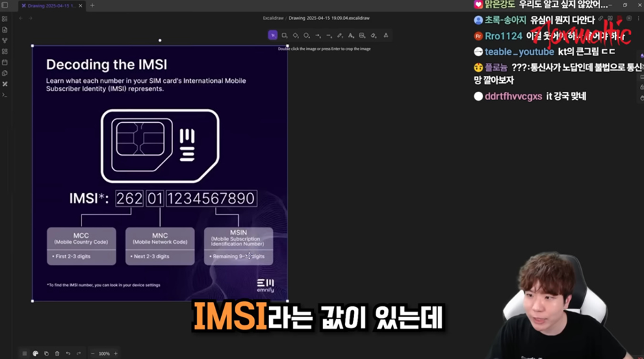
Task: Close the Drawing 2025-04-15 tab
Action: point(82,5)
